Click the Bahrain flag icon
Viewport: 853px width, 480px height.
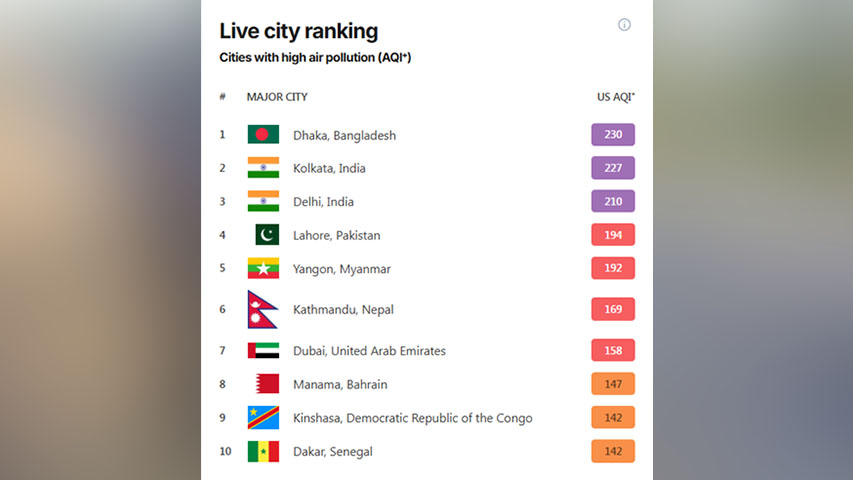[x=266, y=384]
